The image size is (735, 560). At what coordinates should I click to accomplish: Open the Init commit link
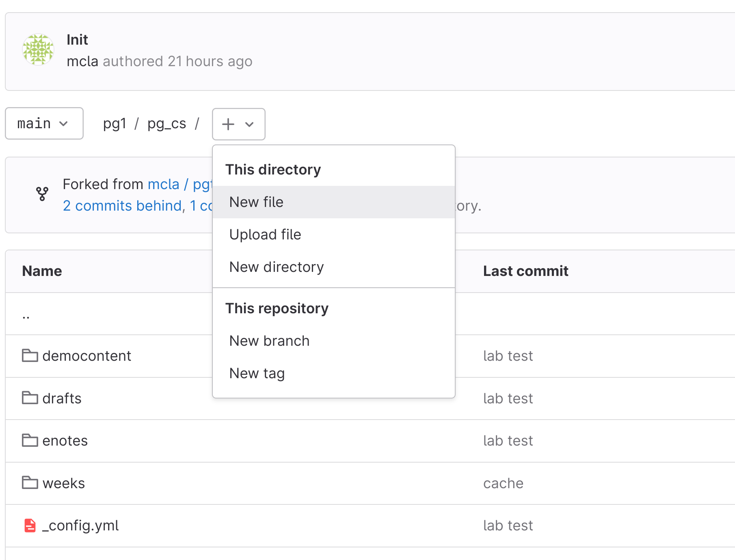coord(77,40)
